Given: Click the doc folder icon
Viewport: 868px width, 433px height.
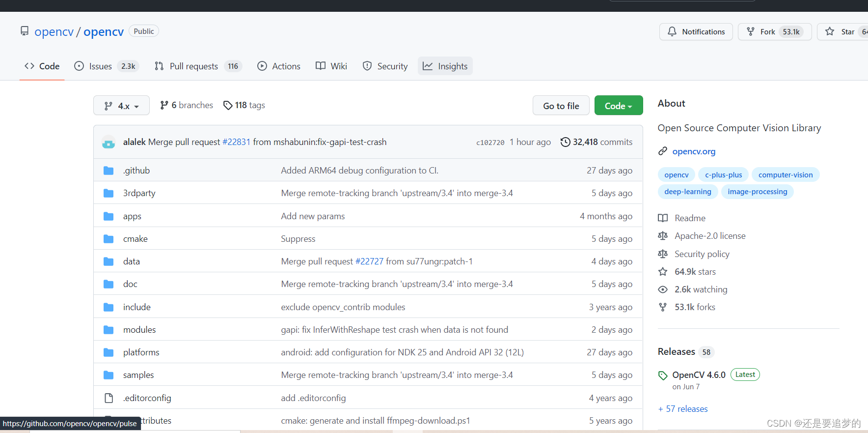Looking at the screenshot, I should point(108,284).
